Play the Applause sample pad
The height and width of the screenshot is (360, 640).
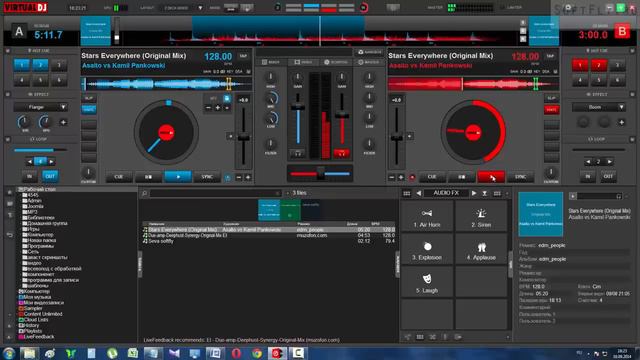click(481, 250)
